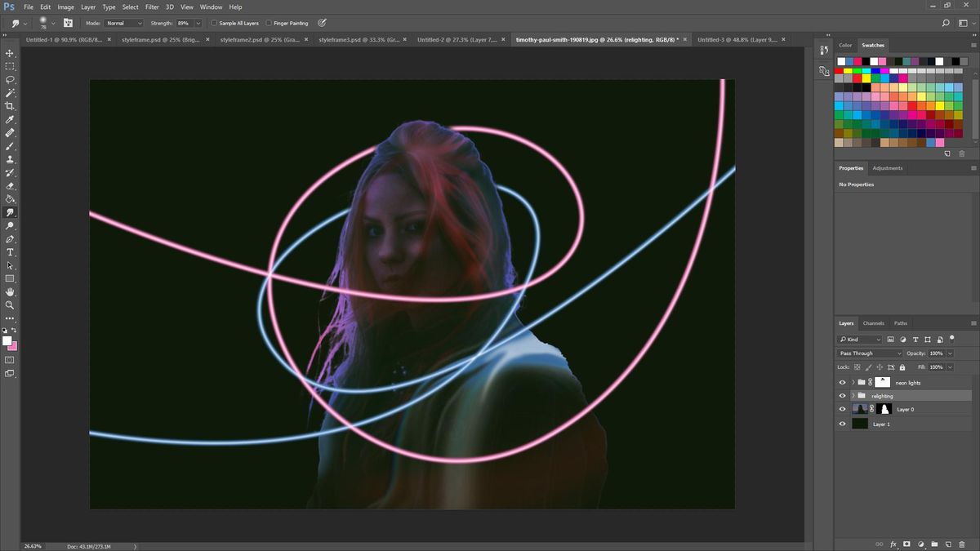The height and width of the screenshot is (551, 980).
Task: Select the Move tool
Action: pos(10,53)
